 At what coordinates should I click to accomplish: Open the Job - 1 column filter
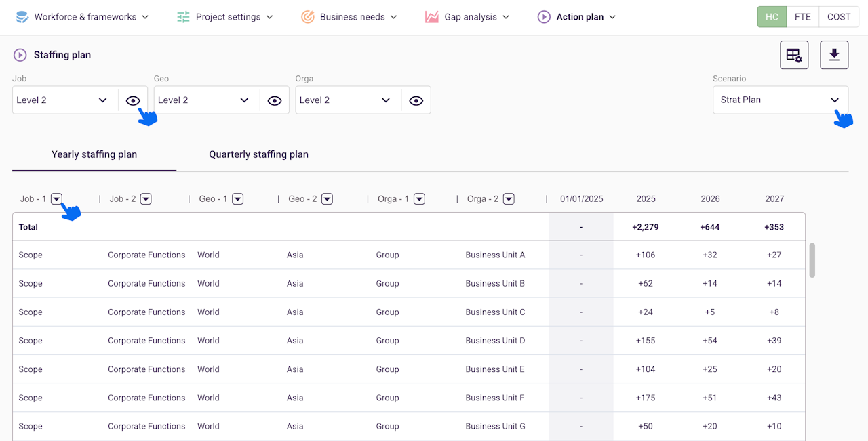point(56,199)
